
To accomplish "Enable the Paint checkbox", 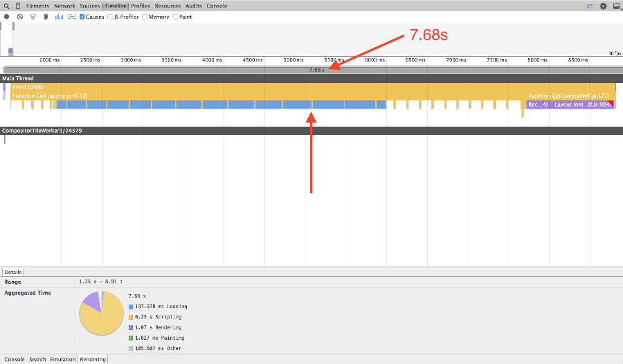I will 175,17.
